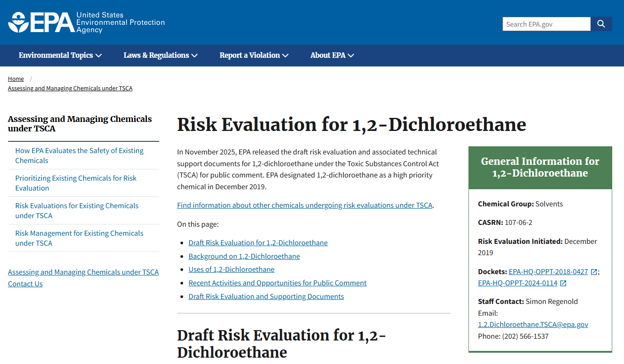Open link about other chemicals undergoing risk evaluations
The width and height of the screenshot is (624, 364).
tap(305, 205)
